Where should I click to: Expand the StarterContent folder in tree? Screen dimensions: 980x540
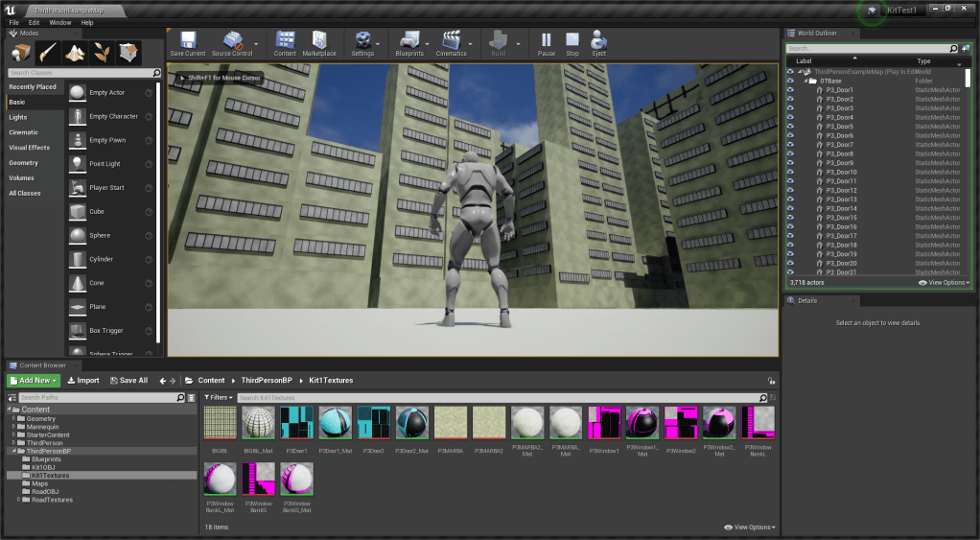[13, 434]
